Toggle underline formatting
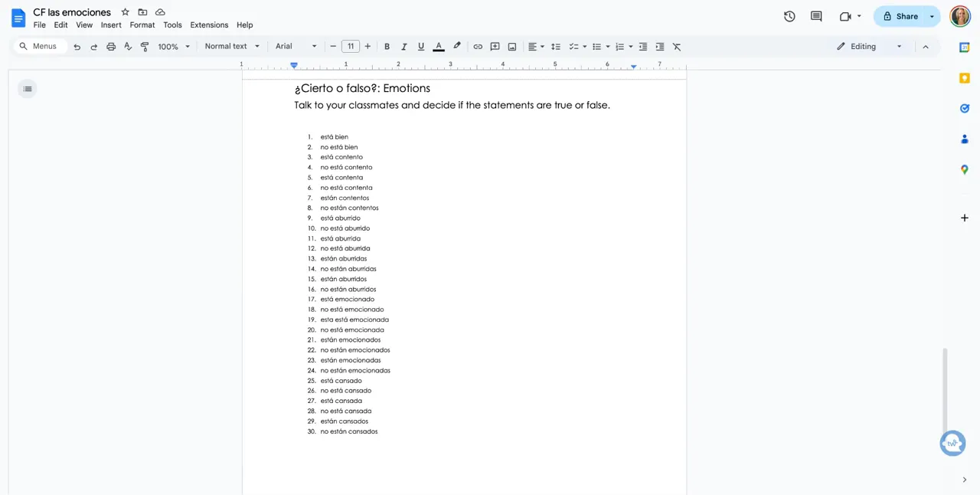Image resolution: width=980 pixels, height=495 pixels. [x=420, y=46]
